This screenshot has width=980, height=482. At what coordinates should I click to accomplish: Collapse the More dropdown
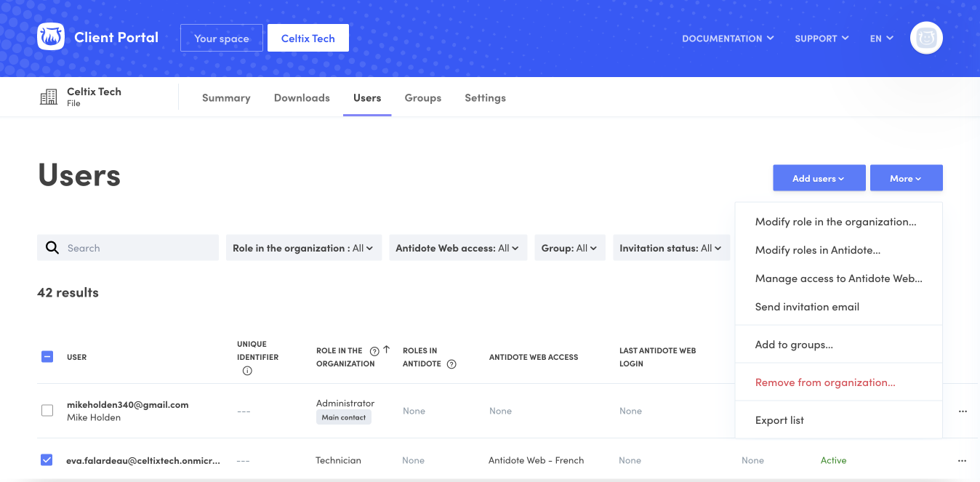click(906, 178)
